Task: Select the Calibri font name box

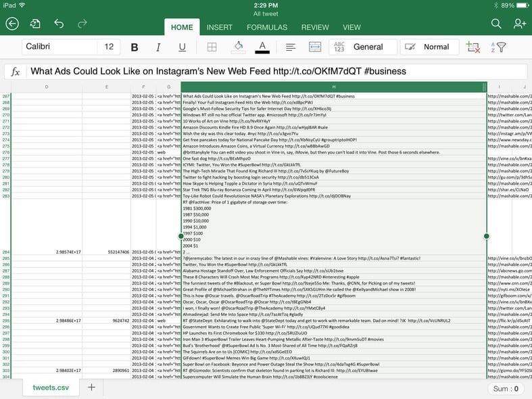Action: [59, 47]
